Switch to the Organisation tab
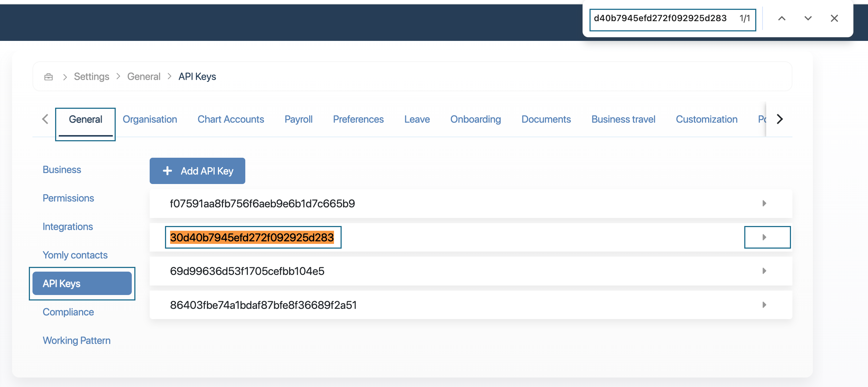Viewport: 868px width, 387px height. [x=150, y=119]
